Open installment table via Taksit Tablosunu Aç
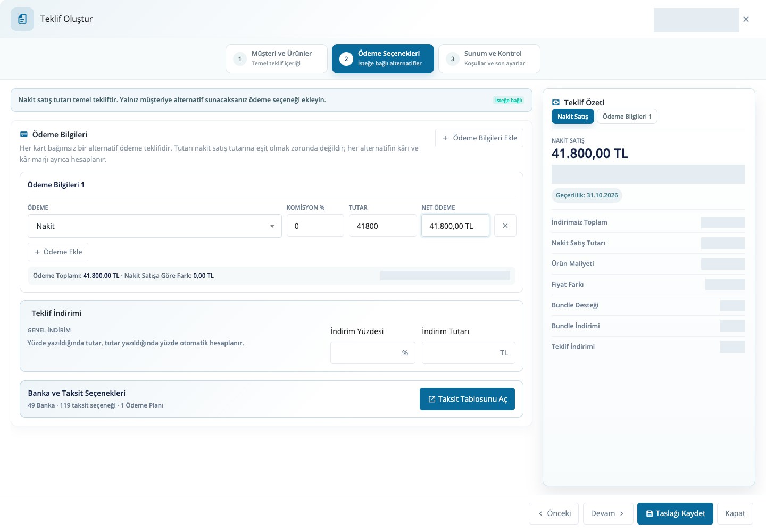 467,399
